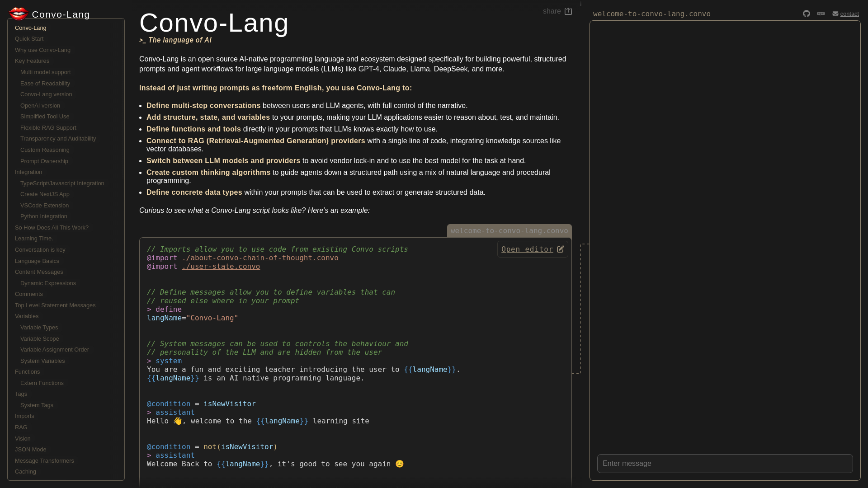868x488 pixels.
Task: Open Multi model support entry
Action: 46,72
